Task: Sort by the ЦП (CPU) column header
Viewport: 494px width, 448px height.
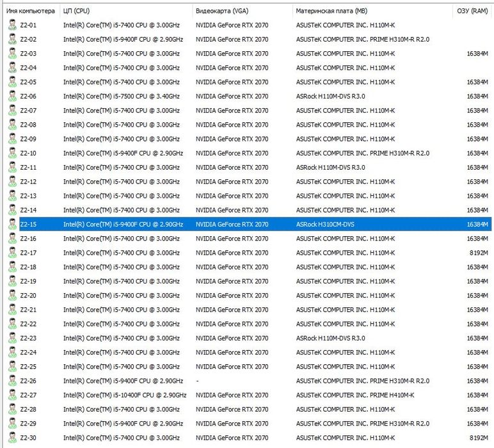Action: click(76, 11)
